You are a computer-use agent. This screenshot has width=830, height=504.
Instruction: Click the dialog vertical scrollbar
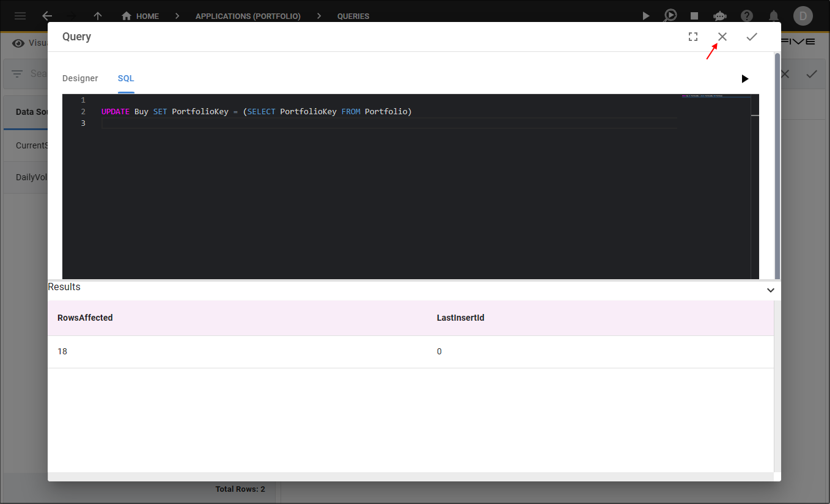777,165
